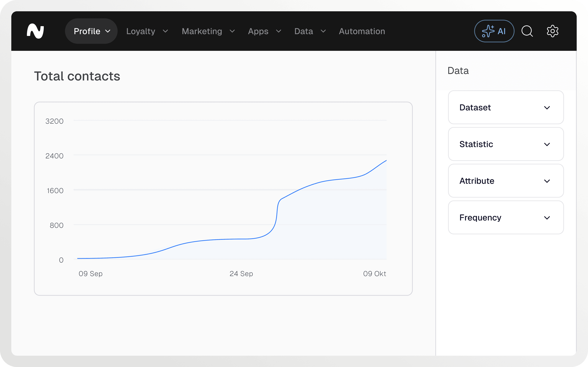
Task: Go to Automation section
Action: 362,31
